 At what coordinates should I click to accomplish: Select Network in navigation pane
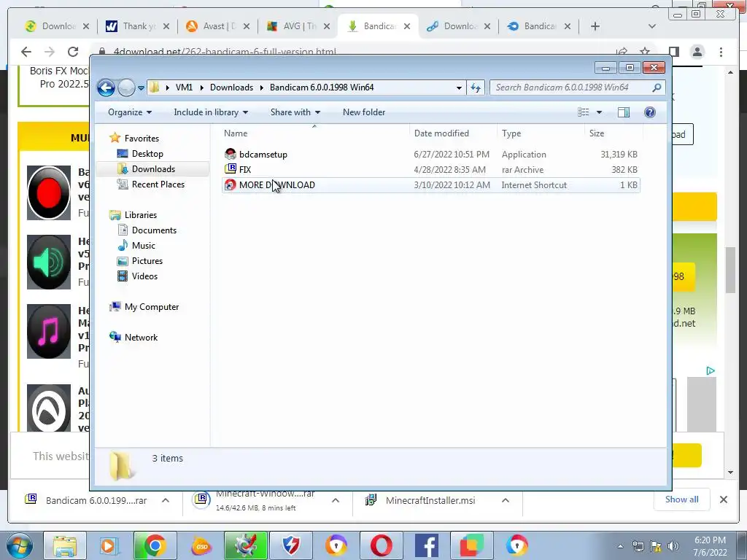point(141,338)
